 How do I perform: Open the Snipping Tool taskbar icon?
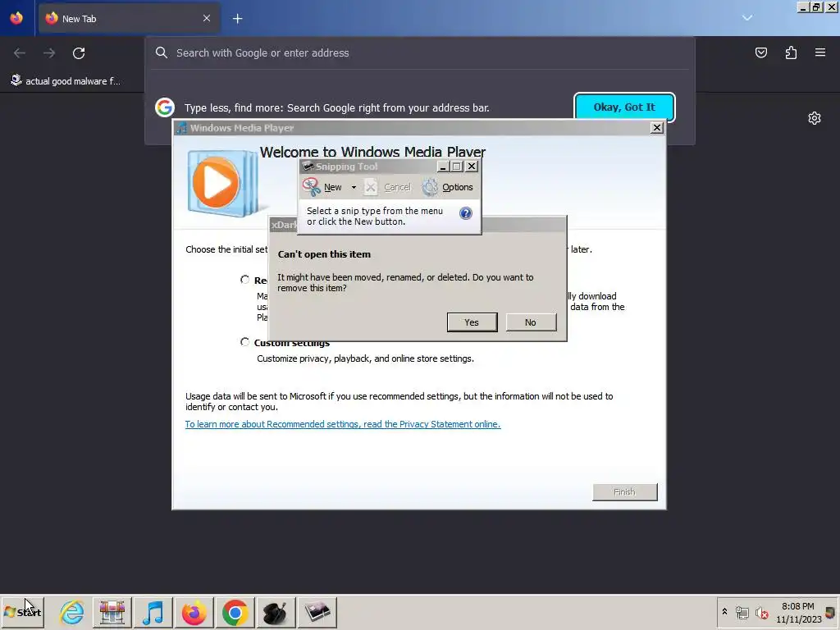point(317,612)
